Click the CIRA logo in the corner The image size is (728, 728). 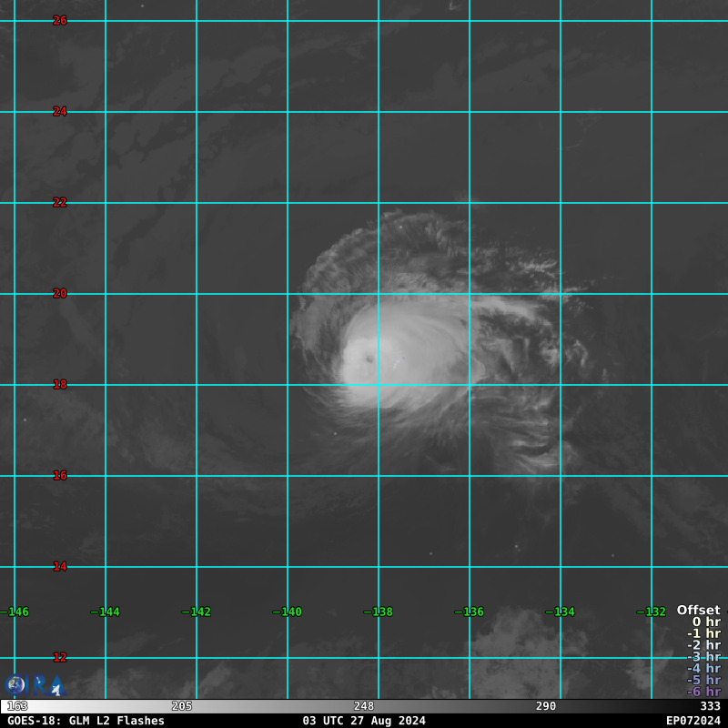(33, 685)
